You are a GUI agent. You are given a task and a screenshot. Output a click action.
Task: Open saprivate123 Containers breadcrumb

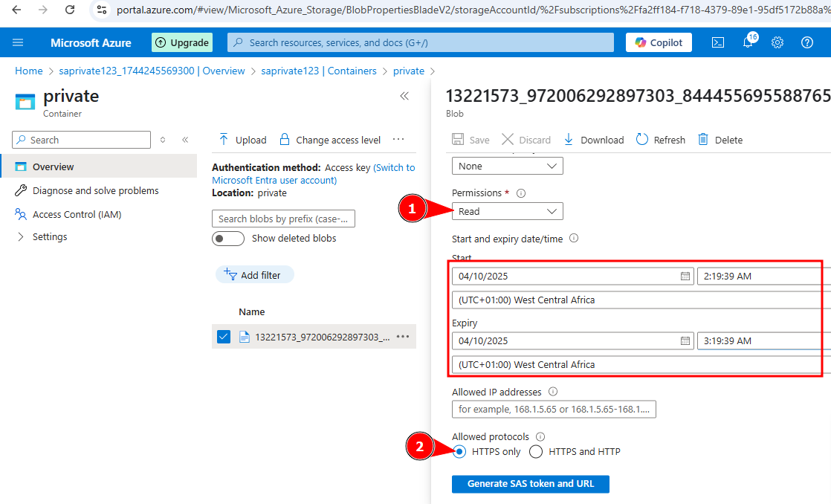tap(319, 71)
